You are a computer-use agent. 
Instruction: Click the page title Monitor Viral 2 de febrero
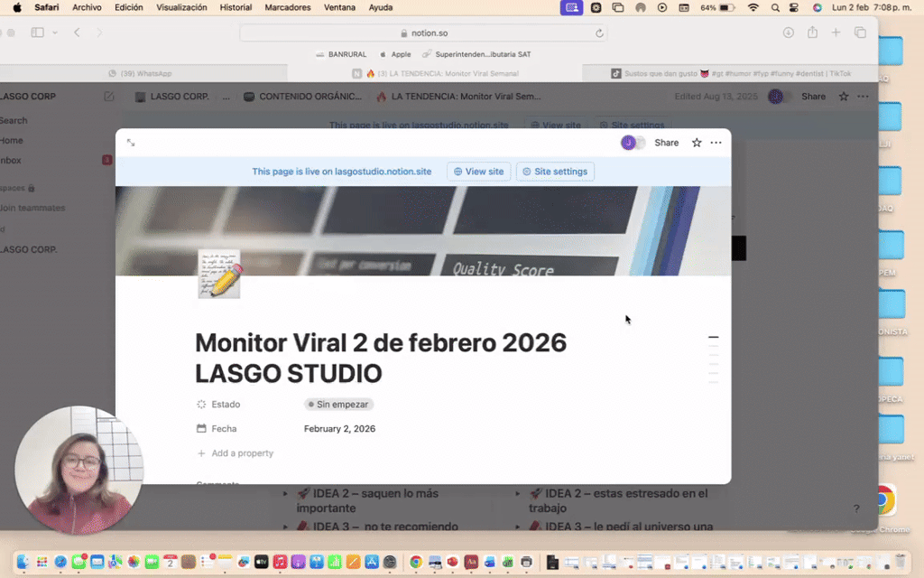[381, 358]
